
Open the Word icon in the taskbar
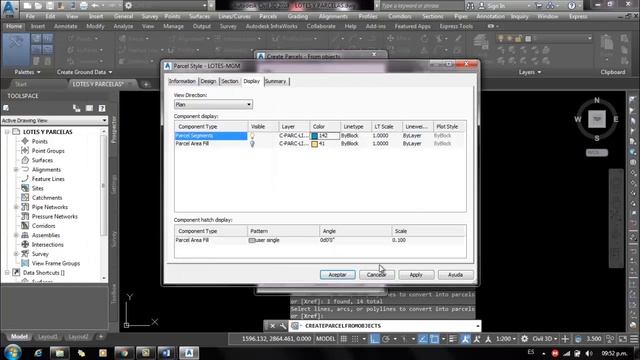[x=166, y=352]
